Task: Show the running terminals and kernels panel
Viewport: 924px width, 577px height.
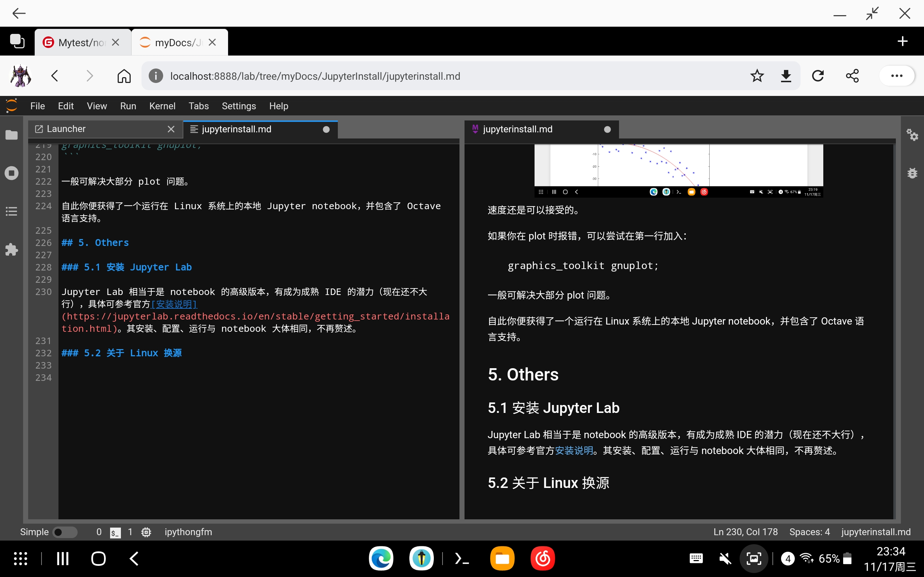Action: click(x=12, y=173)
